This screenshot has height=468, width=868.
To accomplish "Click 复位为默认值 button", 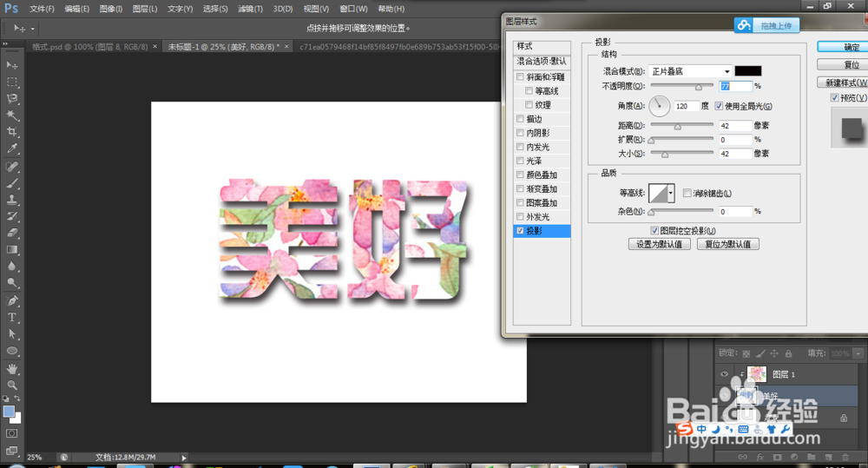I will (x=728, y=244).
